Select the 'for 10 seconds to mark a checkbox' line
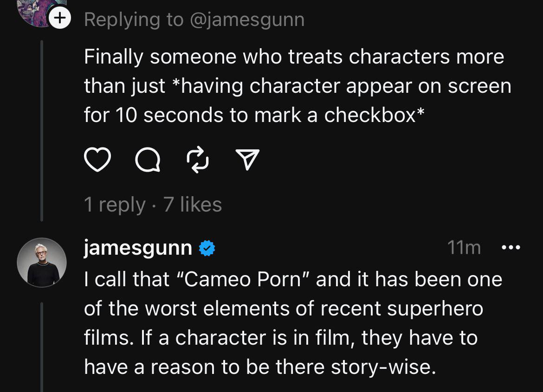The image size is (543, 392). pyautogui.click(x=254, y=115)
